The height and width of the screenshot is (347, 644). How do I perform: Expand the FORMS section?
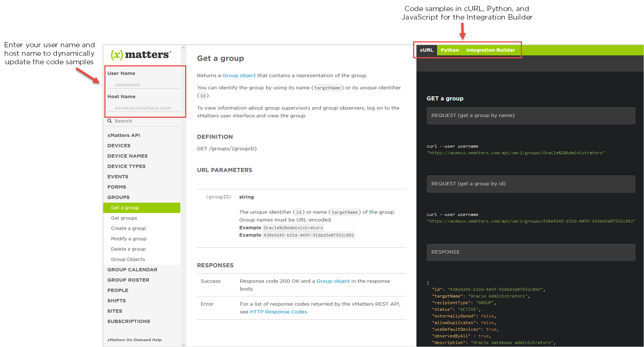[117, 187]
